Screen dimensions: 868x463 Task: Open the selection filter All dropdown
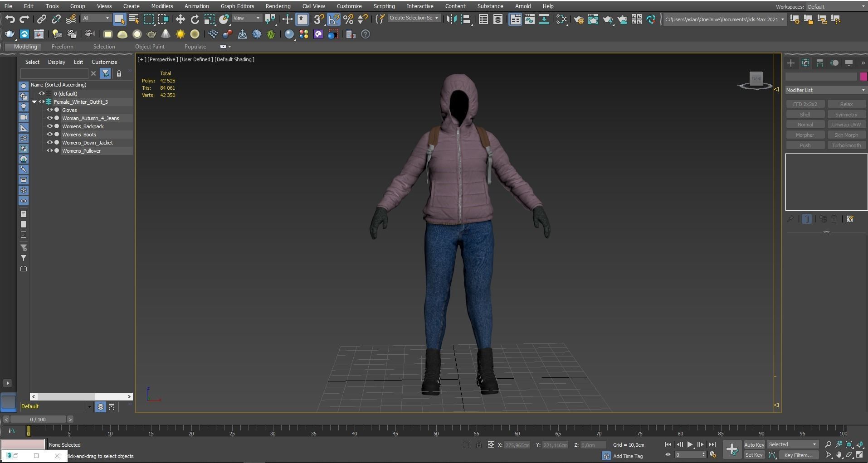point(96,18)
